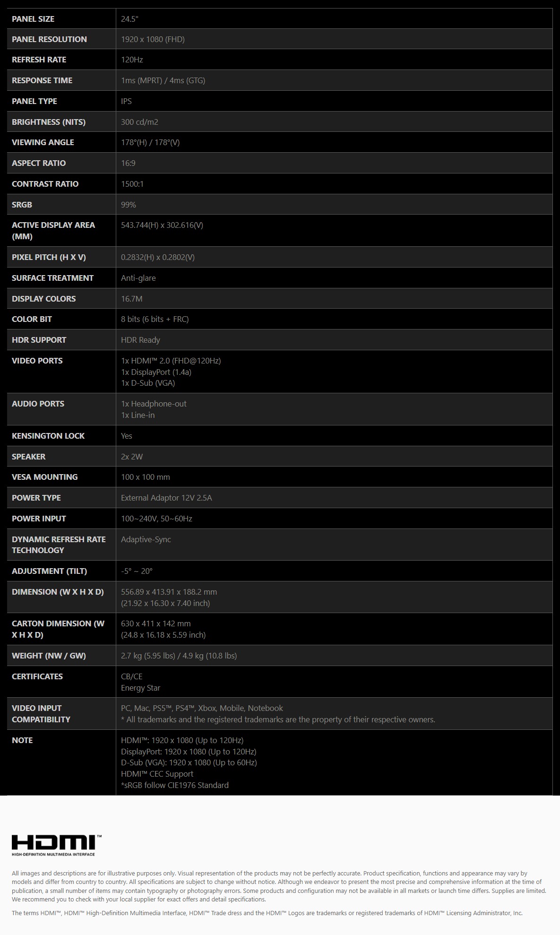Click the BRIGHTNESS (NITS) label
The image size is (560, 935).
point(49,122)
